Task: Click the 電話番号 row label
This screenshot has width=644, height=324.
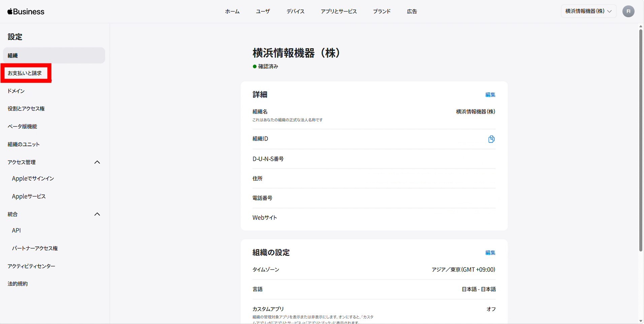Action: 262,198
